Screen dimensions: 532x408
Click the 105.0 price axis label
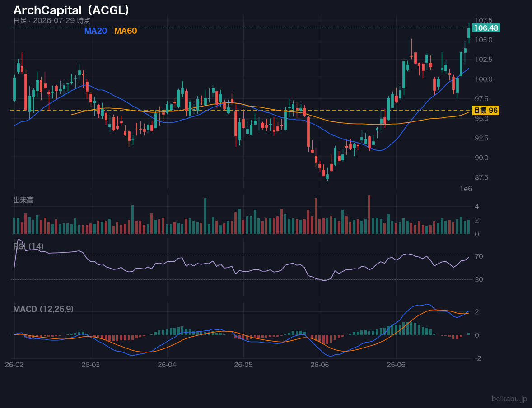click(x=484, y=40)
